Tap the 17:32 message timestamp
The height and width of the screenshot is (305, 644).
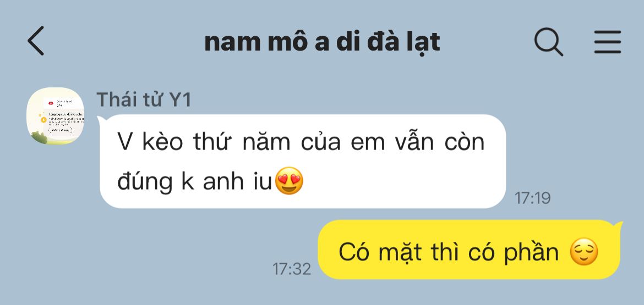[x=292, y=269]
